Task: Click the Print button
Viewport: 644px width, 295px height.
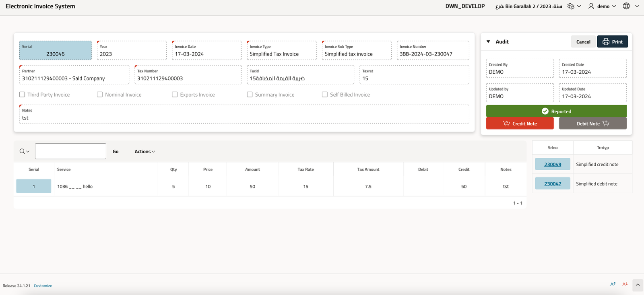Action: (613, 42)
